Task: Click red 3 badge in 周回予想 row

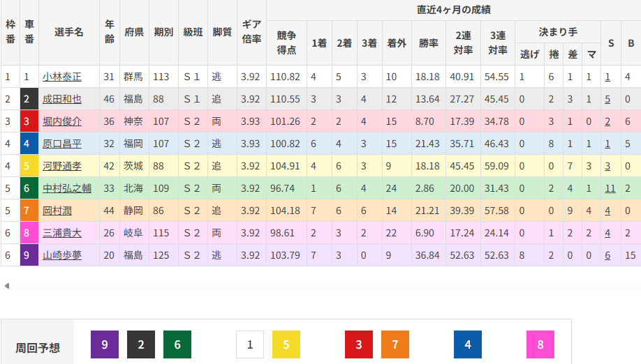Action: (x=359, y=344)
